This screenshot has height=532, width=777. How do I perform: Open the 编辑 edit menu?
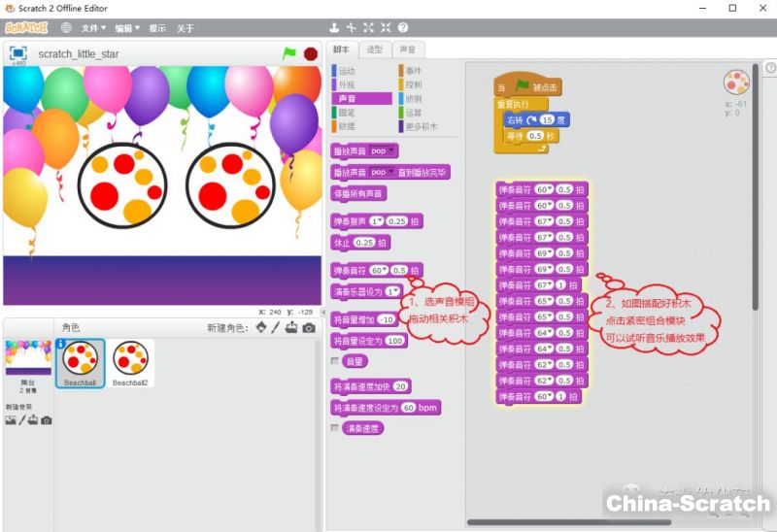126,28
